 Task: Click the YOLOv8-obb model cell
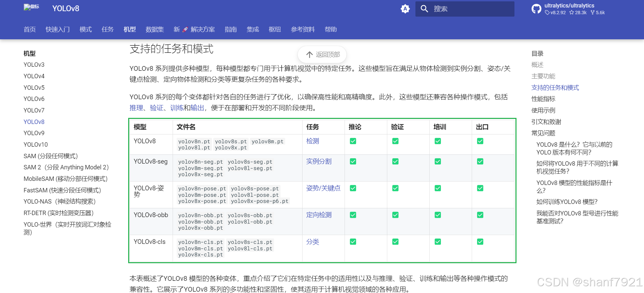click(x=151, y=215)
